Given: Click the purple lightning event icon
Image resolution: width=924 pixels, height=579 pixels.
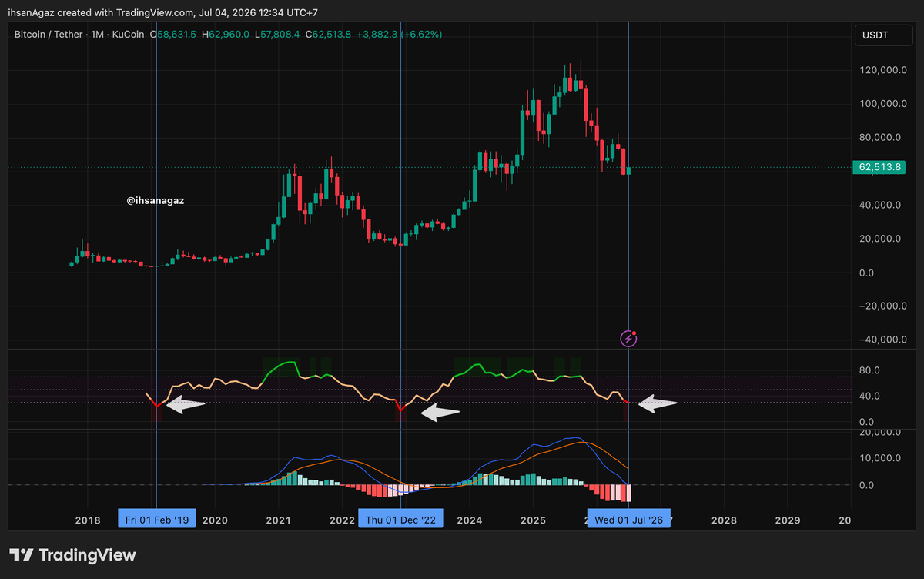Looking at the screenshot, I should point(629,338).
